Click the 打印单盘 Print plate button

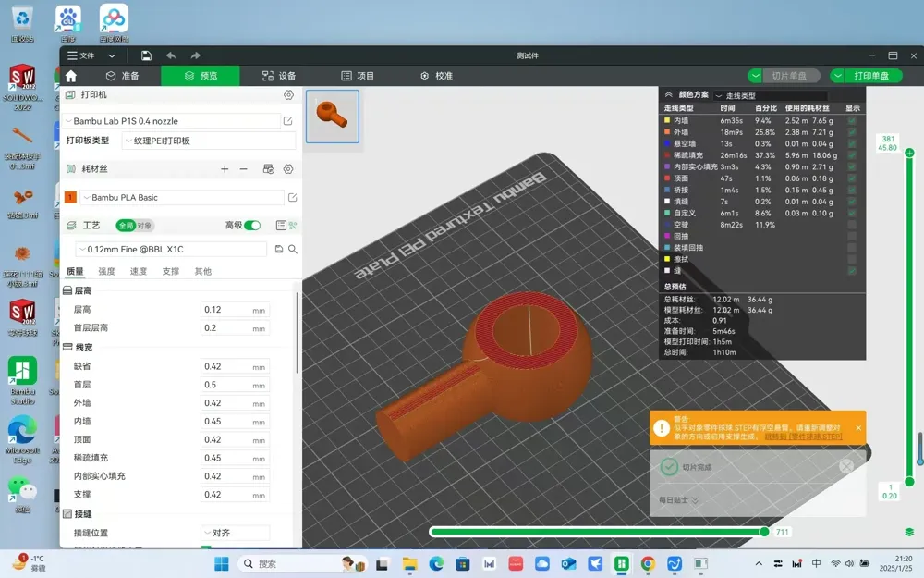point(871,76)
